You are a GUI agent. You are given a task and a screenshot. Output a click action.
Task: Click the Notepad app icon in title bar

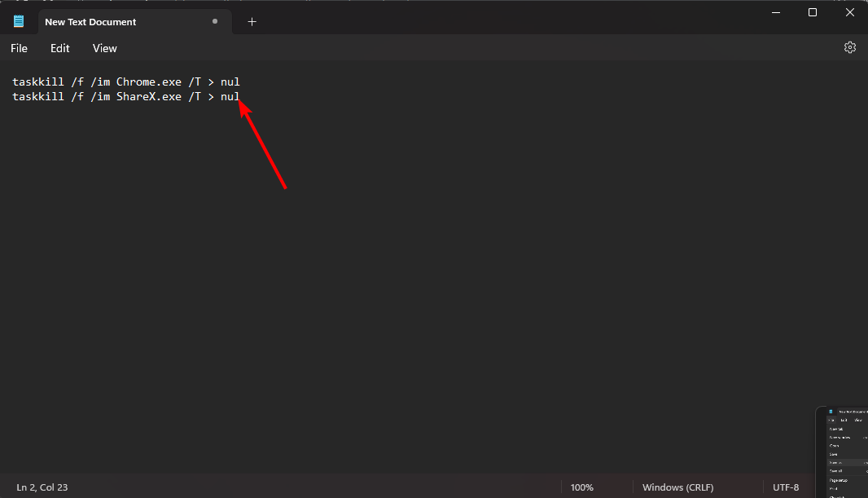19,22
